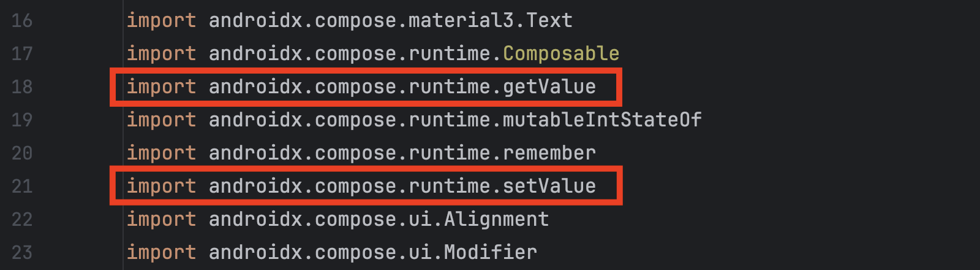Select gutter line number 22
Screen dimensions: 980x270
click(22, 220)
